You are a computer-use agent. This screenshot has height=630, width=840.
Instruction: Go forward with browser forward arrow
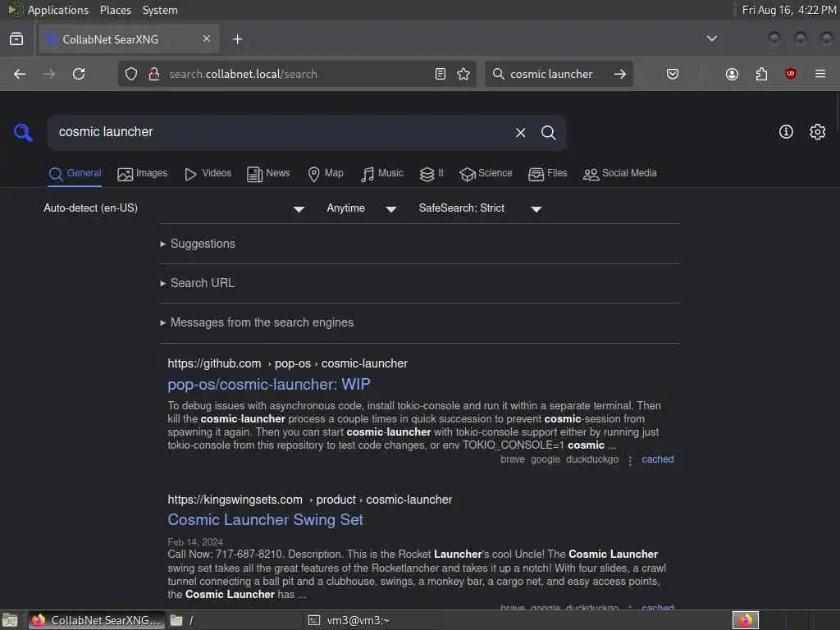[49, 74]
